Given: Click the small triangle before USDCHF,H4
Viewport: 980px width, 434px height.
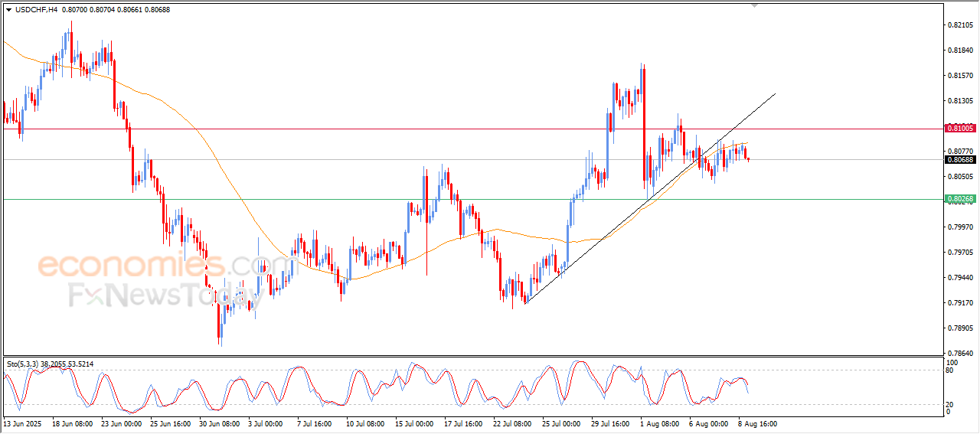Looking at the screenshot, I should (x=8, y=9).
